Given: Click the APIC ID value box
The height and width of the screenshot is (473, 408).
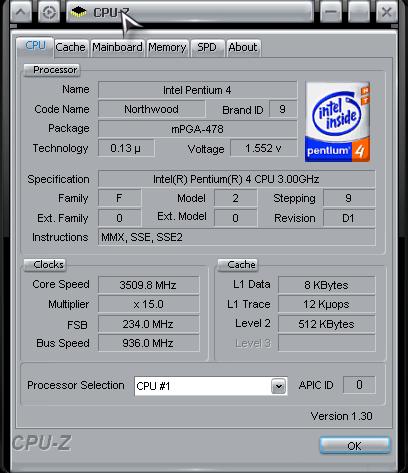Looking at the screenshot, I should [x=359, y=385].
